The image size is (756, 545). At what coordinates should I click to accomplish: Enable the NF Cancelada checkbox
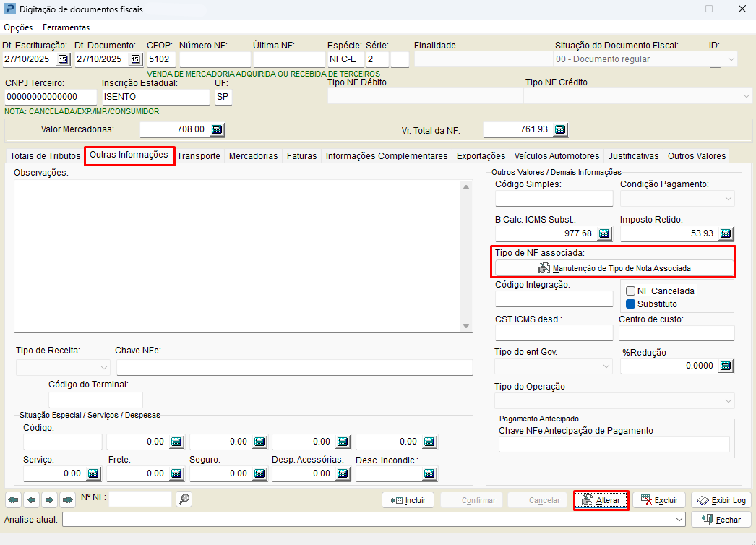(630, 291)
